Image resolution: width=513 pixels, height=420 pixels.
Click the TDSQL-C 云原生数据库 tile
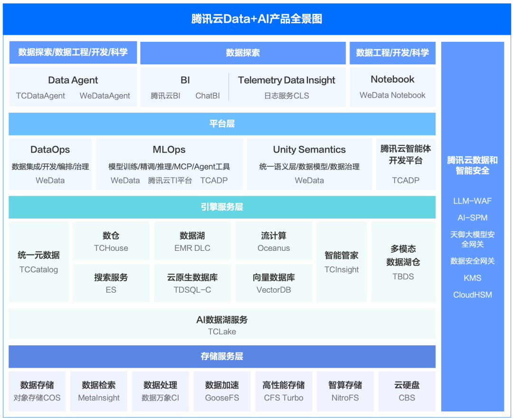(x=192, y=283)
